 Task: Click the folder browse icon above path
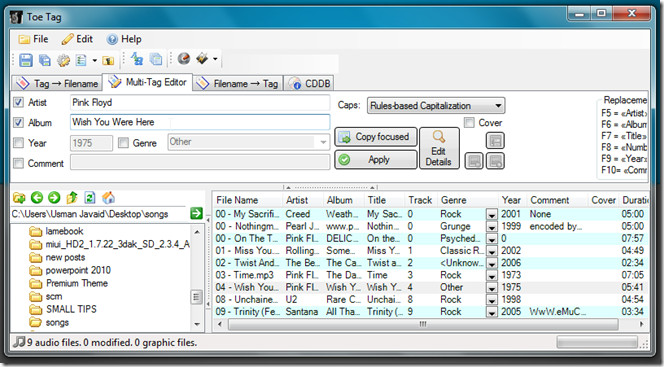tap(19, 197)
